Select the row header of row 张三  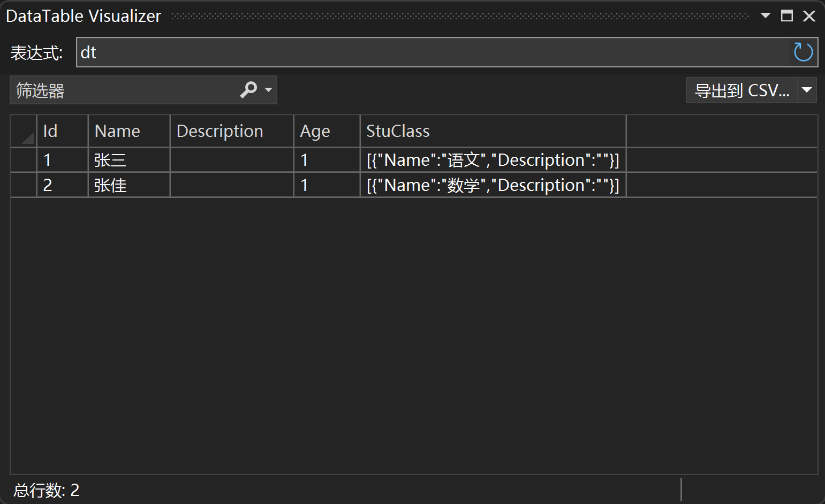tap(24, 160)
